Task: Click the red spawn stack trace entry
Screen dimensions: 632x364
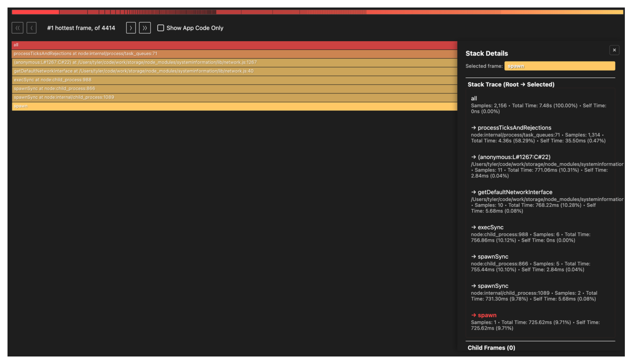Action: tap(487, 315)
